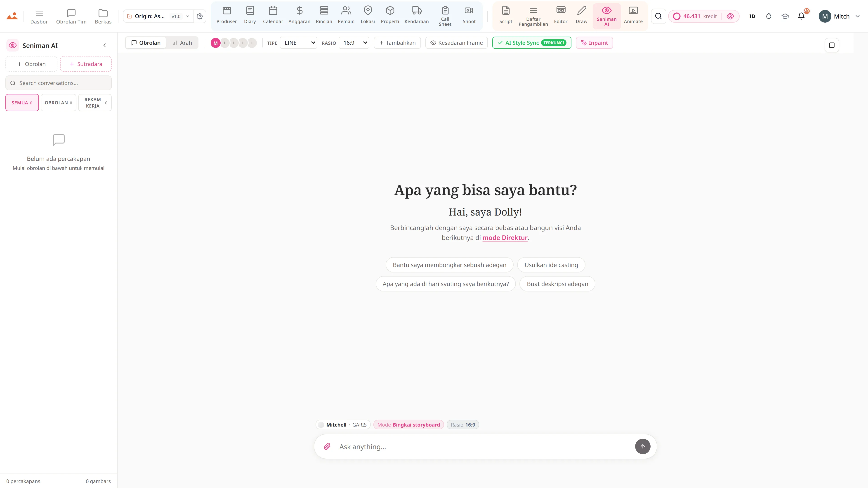Collapse the Seniman AI sidebar

pos(104,45)
